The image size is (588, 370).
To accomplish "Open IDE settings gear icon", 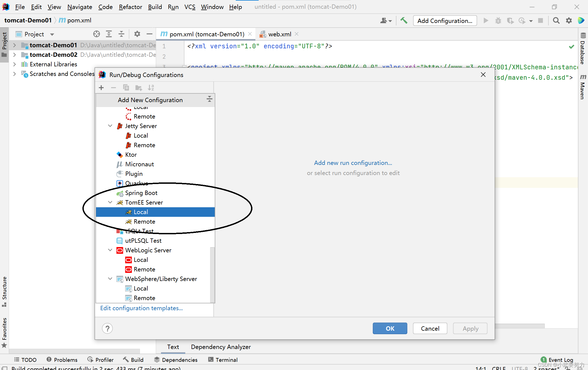I will (569, 20).
